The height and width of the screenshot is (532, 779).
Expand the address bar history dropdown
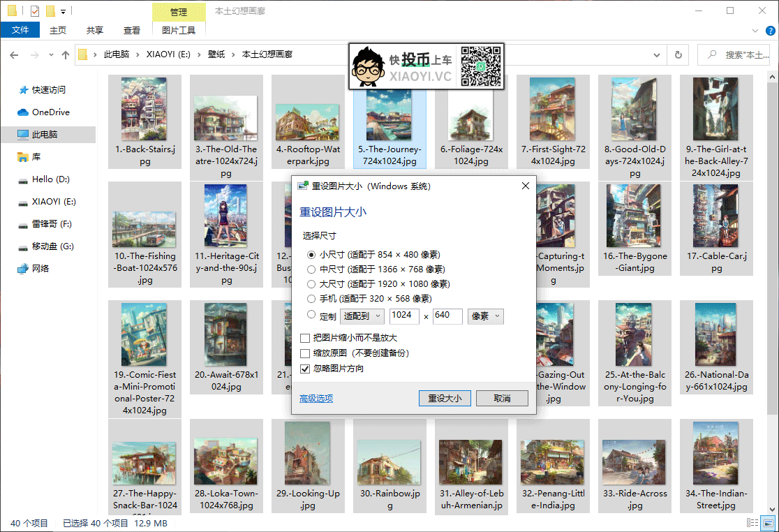pos(656,54)
